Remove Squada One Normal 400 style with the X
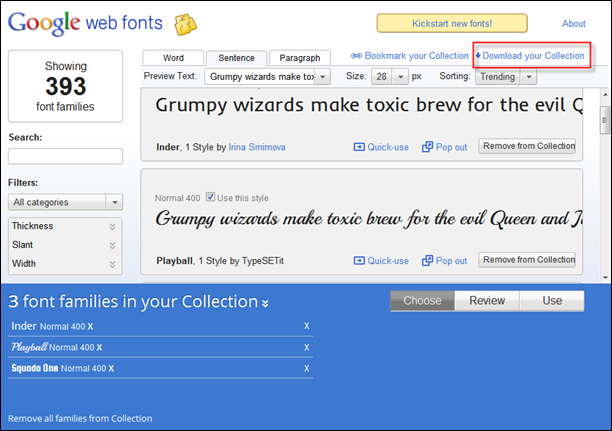 [111, 369]
